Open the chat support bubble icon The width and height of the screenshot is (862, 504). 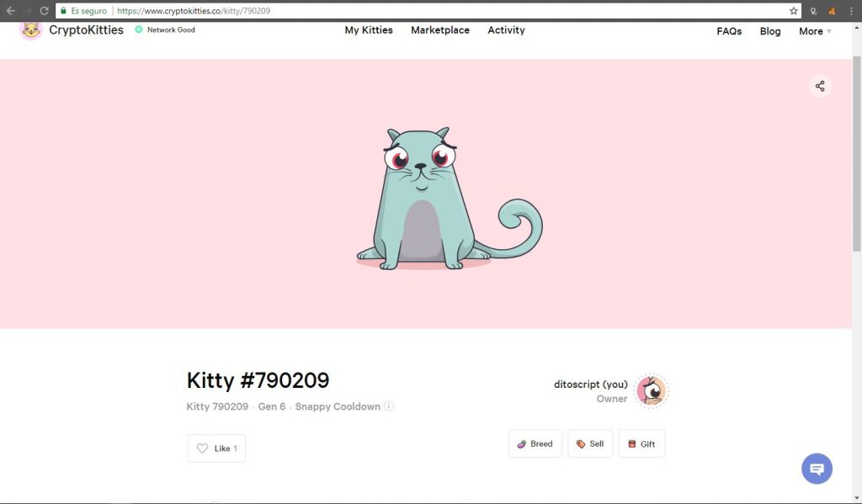tap(817, 469)
